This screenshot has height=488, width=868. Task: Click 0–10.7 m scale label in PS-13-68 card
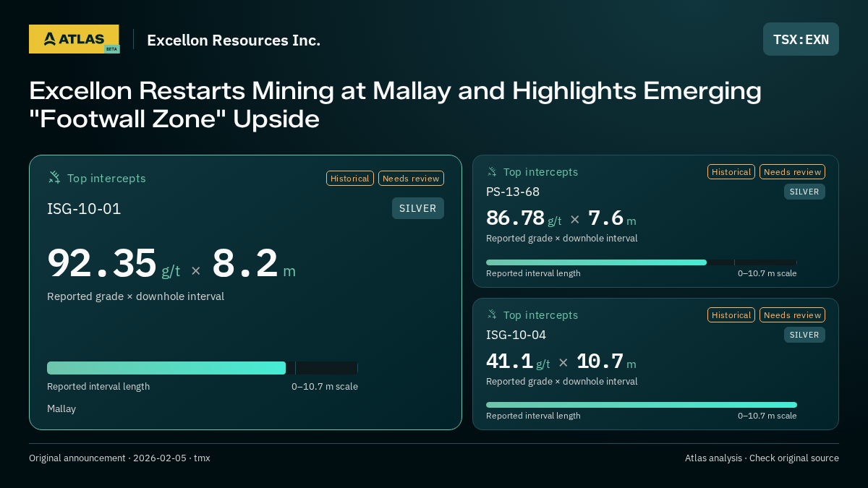(767, 273)
